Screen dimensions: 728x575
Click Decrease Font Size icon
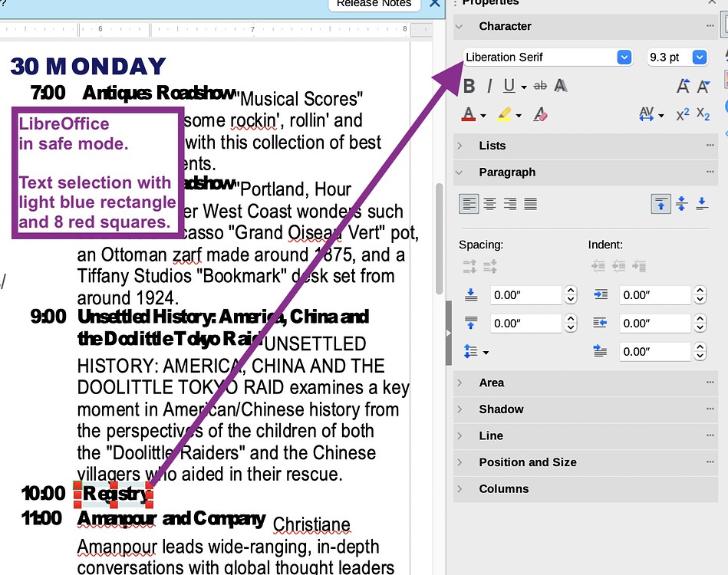point(703,86)
